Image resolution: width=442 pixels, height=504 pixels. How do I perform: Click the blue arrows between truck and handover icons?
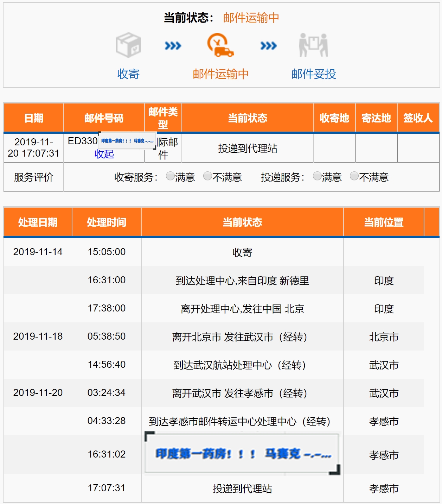(269, 46)
